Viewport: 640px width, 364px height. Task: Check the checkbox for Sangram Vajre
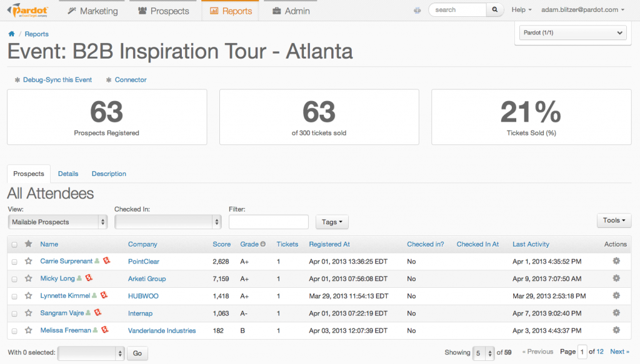[14, 313]
